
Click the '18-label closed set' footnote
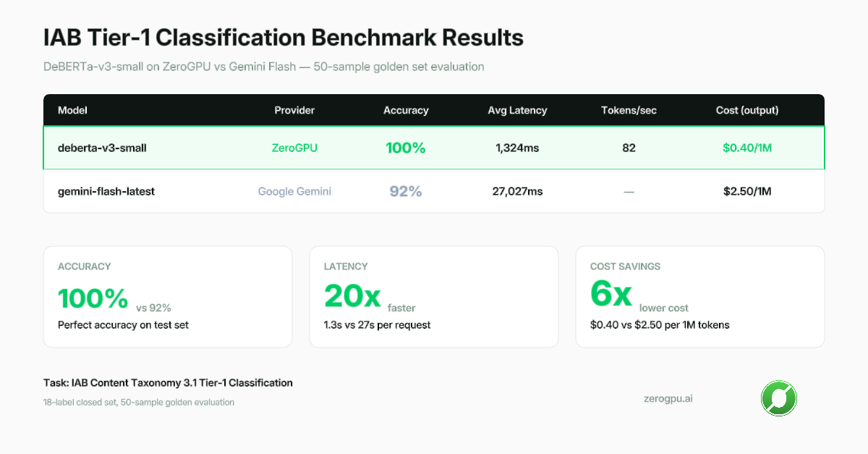coord(139,402)
